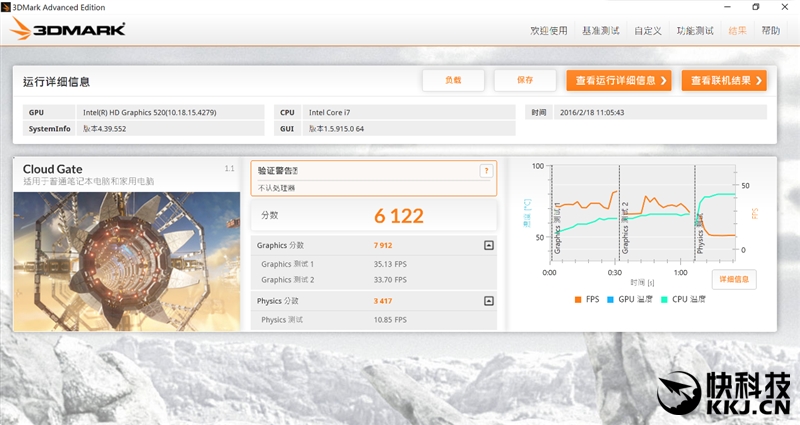
Task: Minimize the 3DMark window
Action: pyautogui.click(x=728, y=7)
